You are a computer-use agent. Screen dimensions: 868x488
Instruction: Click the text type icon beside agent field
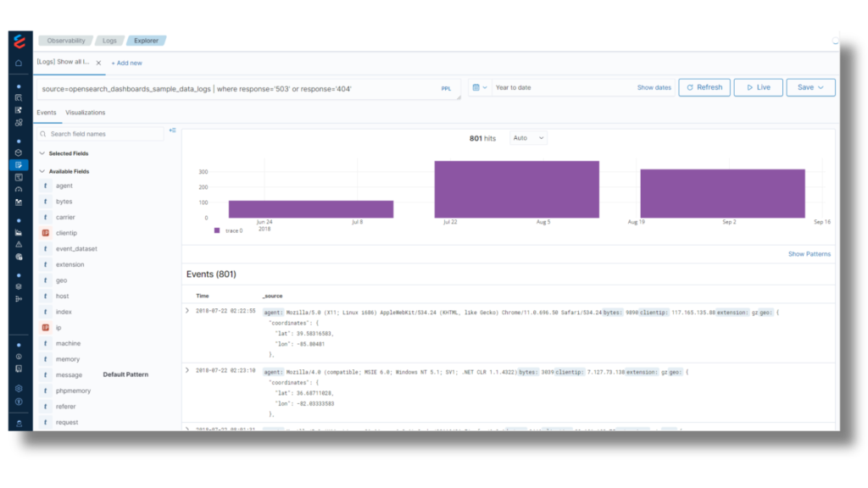[x=46, y=186]
